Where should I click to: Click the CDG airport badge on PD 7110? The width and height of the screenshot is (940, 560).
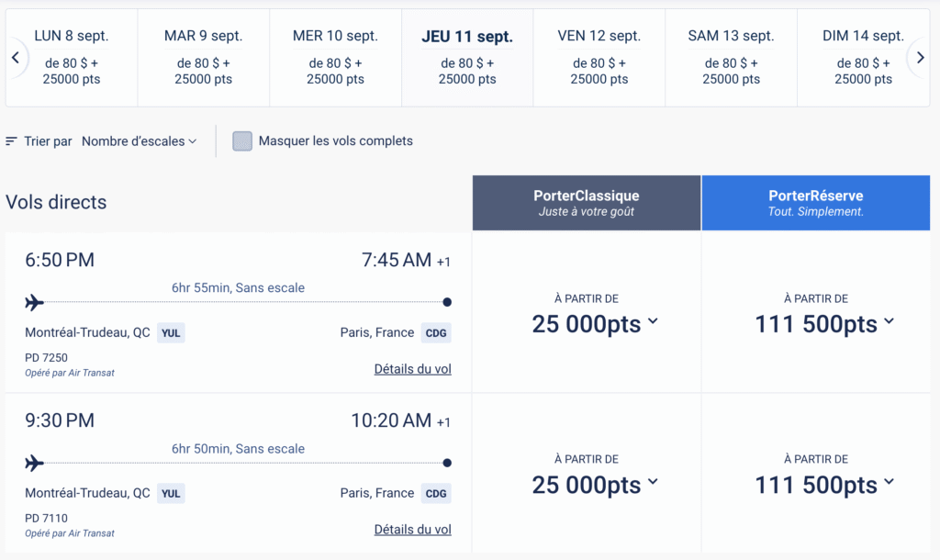(x=436, y=494)
